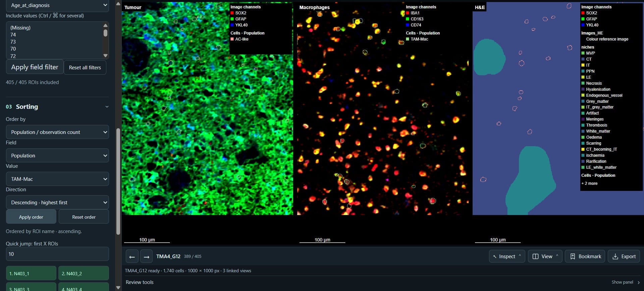Click the Necrosis niche swatch in the H&E legend

[583, 83]
